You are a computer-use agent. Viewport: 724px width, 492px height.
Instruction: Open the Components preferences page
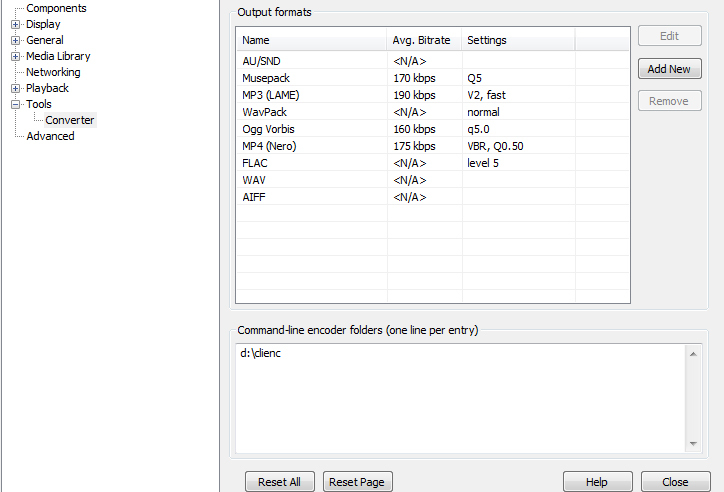click(x=56, y=8)
